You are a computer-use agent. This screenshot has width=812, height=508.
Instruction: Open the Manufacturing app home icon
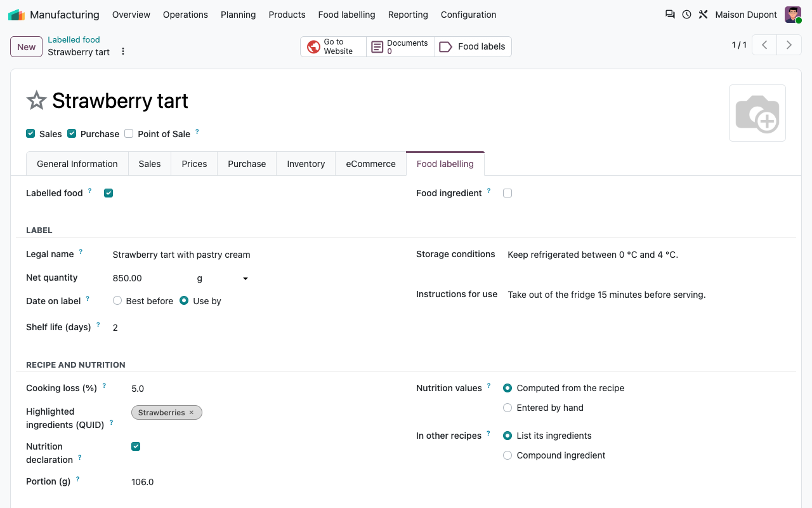tap(16, 15)
